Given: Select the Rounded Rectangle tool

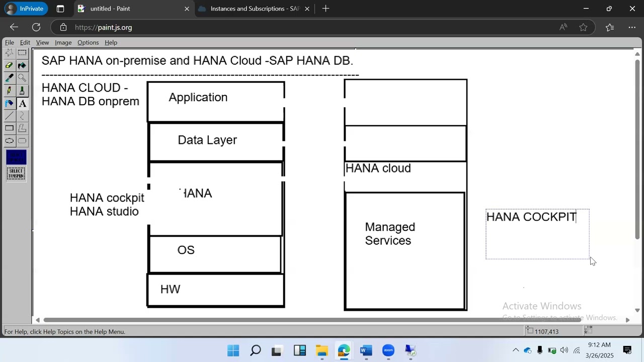Looking at the screenshot, I should point(22,141).
